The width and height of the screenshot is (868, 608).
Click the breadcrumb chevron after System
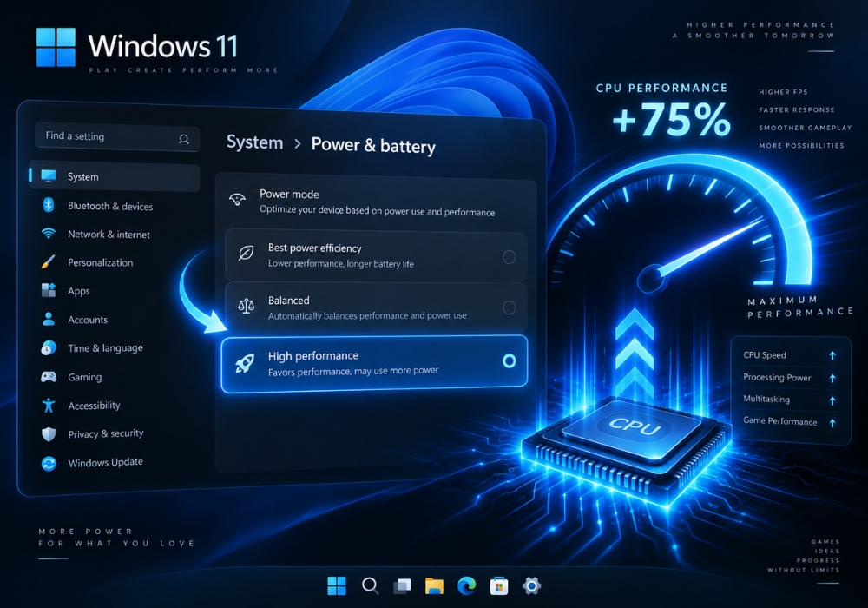(x=298, y=144)
